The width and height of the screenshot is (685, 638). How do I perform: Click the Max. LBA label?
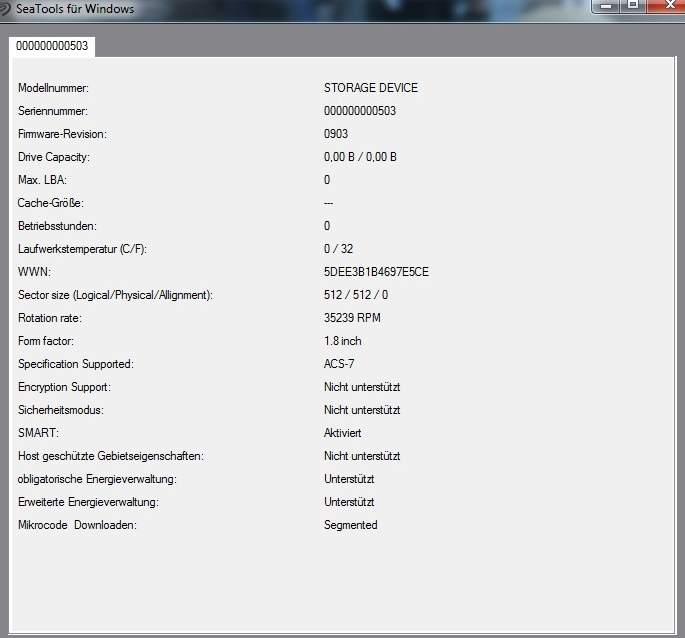[x=42, y=180]
